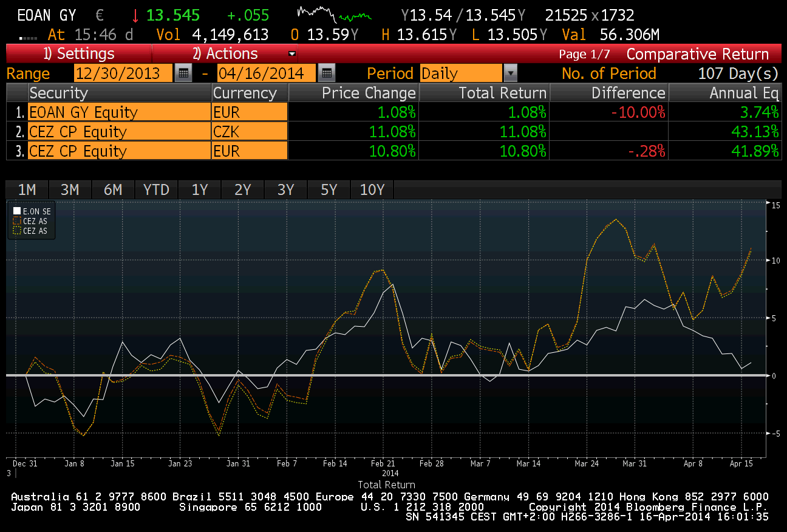Select the 3Y range tab
Image resolution: width=787 pixels, height=532 pixels.
click(x=285, y=189)
